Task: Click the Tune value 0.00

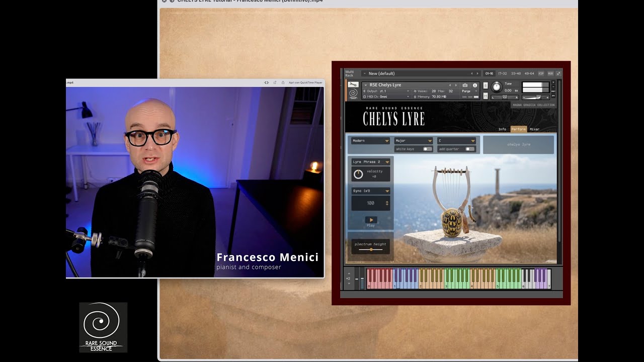Action: point(508,90)
